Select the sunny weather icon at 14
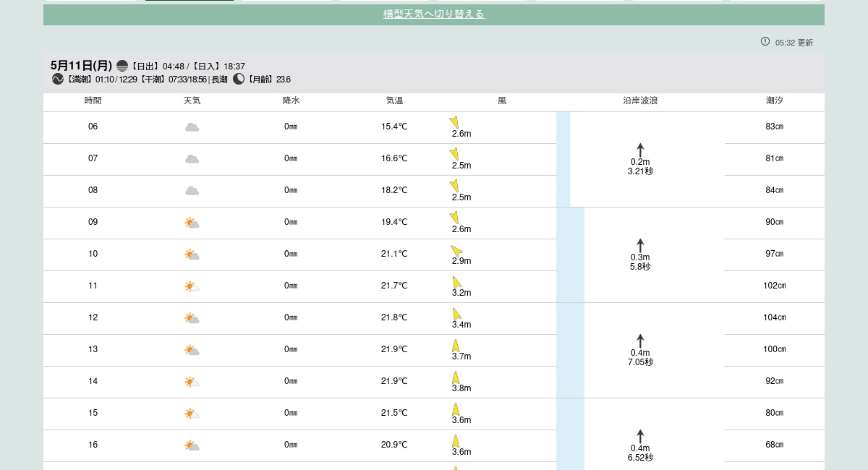 point(192,382)
